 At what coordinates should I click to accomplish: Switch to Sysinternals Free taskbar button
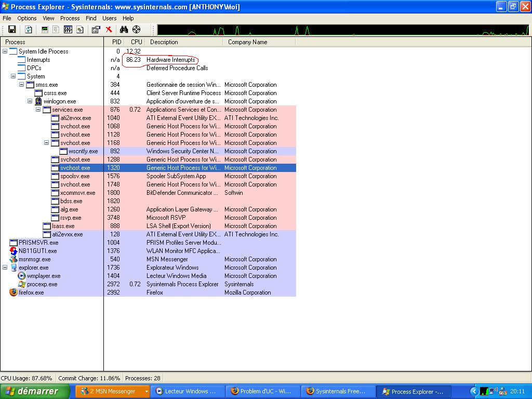click(338, 391)
